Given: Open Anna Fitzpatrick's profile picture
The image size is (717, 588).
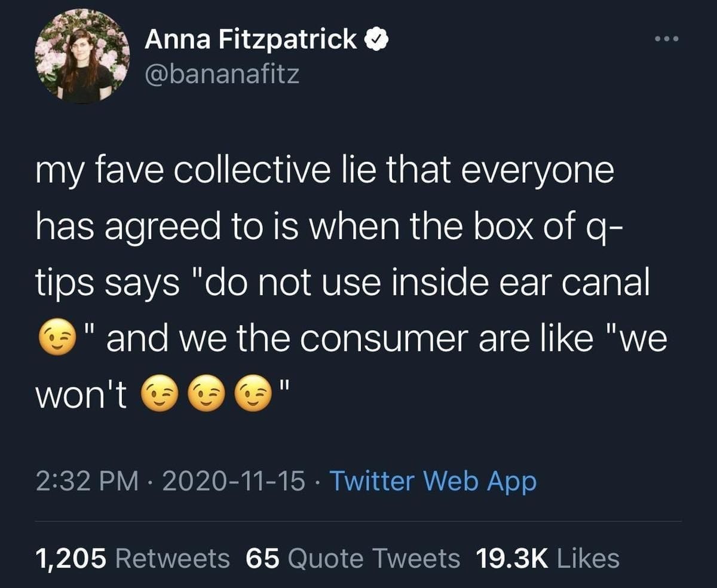Looking at the screenshot, I should pyautogui.click(x=82, y=57).
